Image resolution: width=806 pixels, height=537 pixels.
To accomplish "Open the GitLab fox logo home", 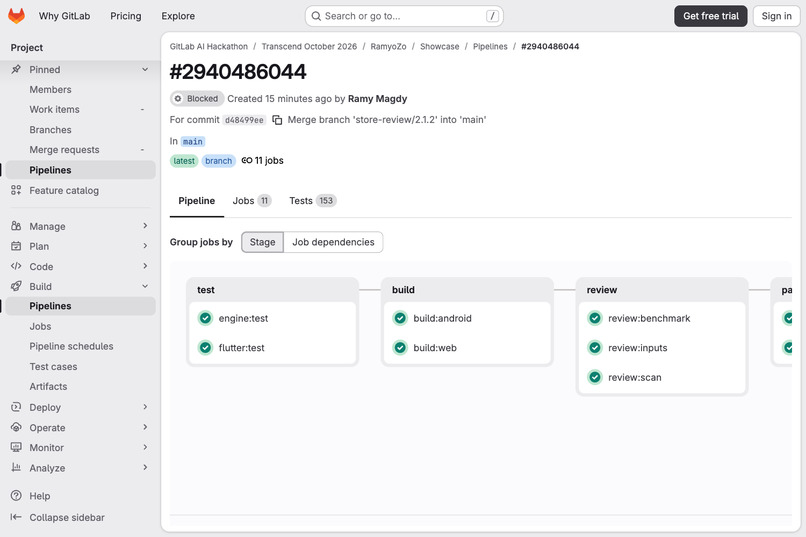I will click(16, 16).
